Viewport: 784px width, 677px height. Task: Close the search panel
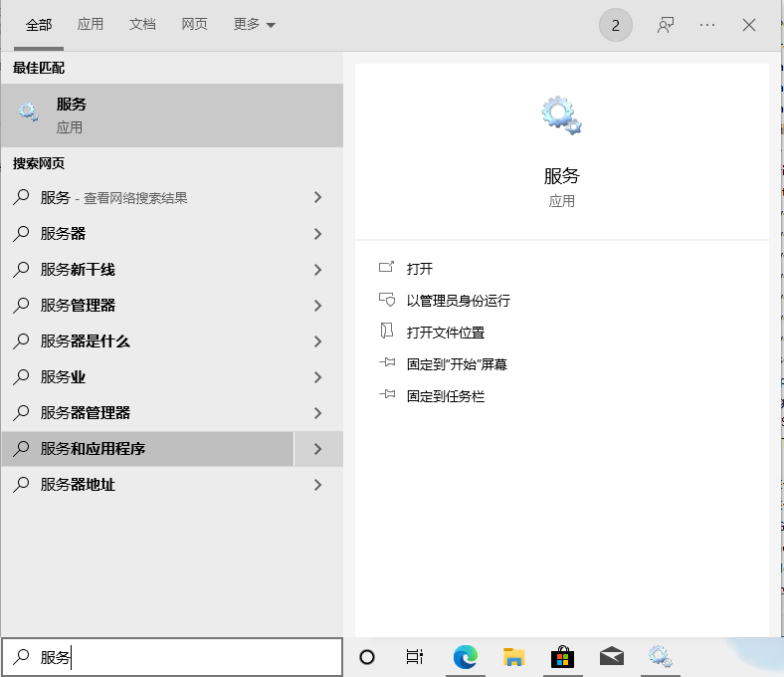point(748,25)
